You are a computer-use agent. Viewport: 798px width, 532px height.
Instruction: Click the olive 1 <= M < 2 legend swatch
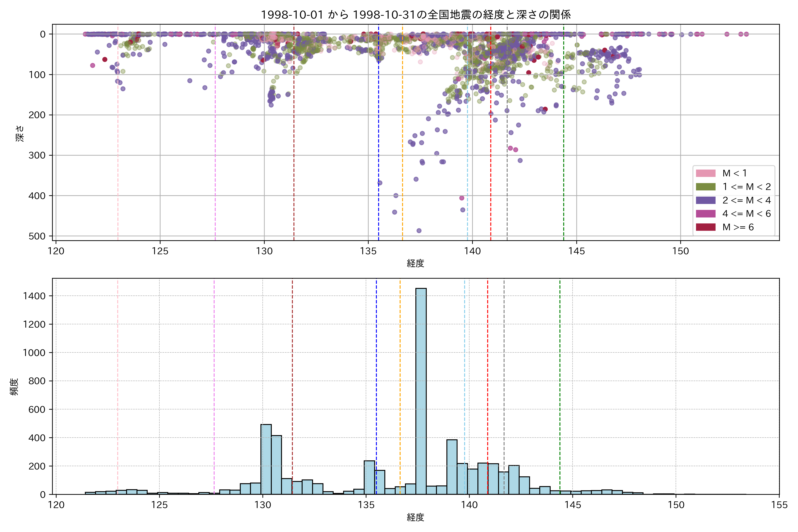[705, 187]
